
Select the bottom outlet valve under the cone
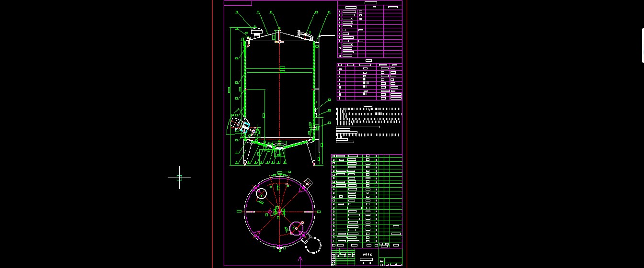point(279,149)
